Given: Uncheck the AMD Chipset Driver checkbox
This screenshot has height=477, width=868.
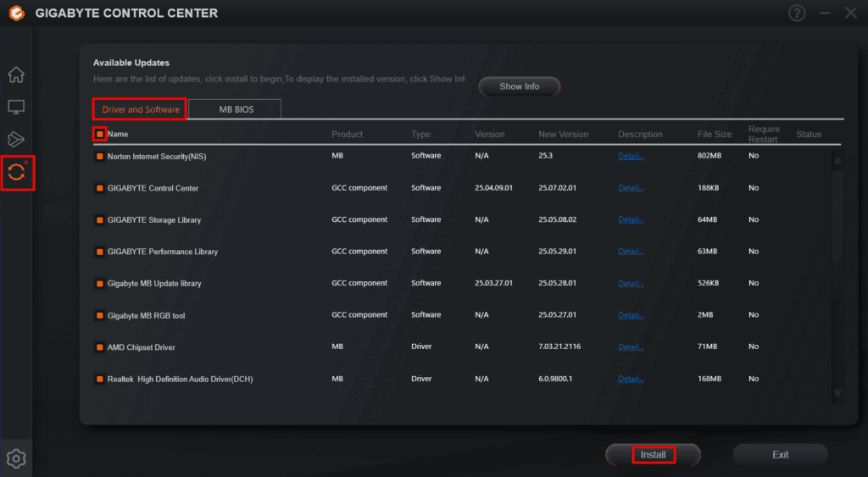Looking at the screenshot, I should [100, 347].
